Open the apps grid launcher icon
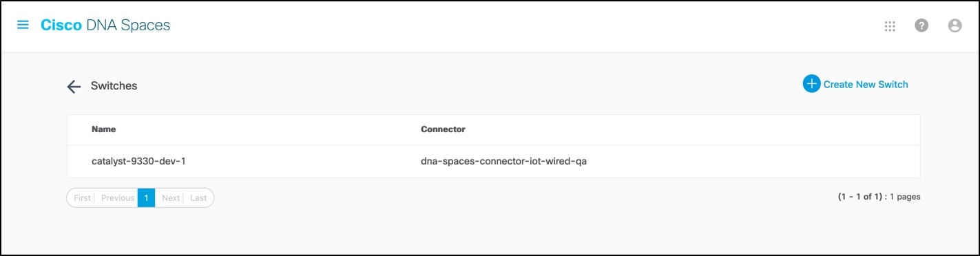This screenshot has height=256, width=980. coord(889,26)
